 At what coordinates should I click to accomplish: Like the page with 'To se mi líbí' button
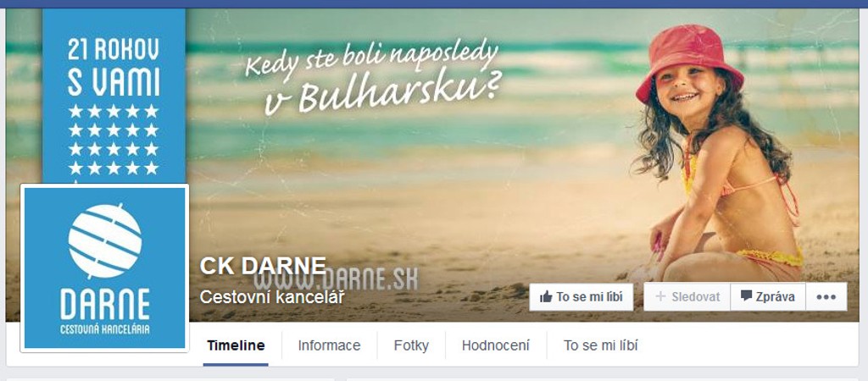(581, 297)
